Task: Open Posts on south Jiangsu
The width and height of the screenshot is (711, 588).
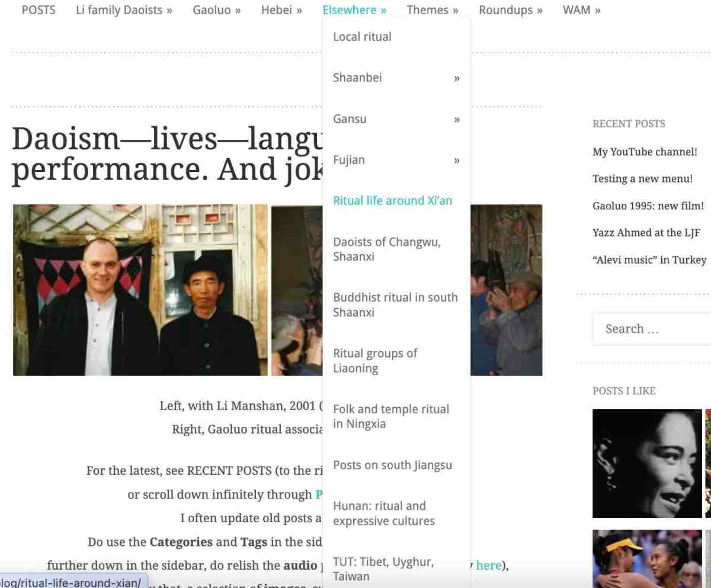Action: 392,465
